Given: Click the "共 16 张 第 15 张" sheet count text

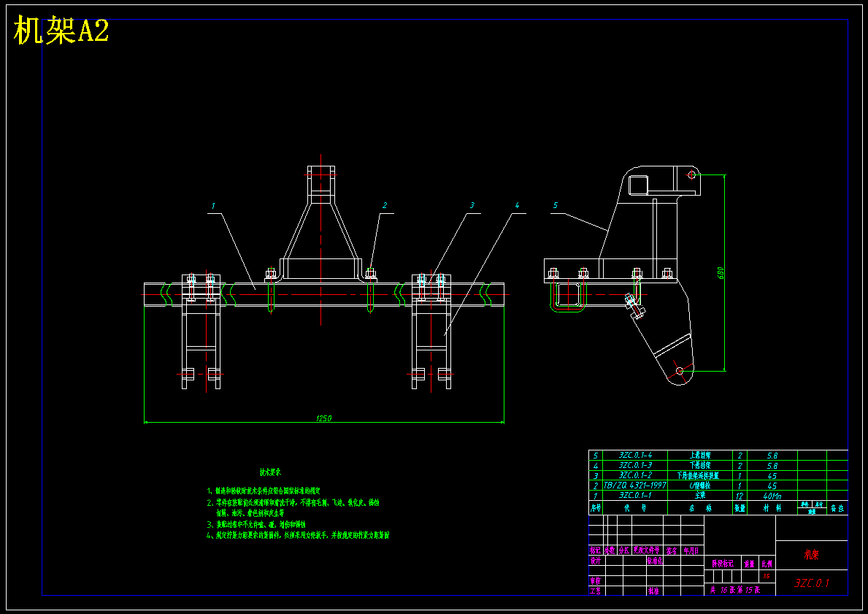Looking at the screenshot, I should click(x=735, y=590).
